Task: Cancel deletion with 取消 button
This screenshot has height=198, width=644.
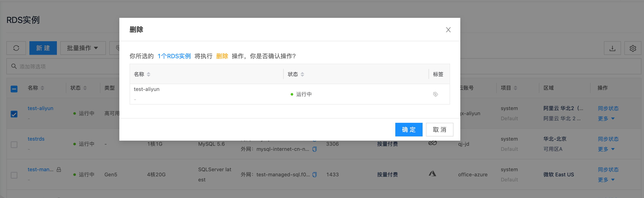Action: 439,130
